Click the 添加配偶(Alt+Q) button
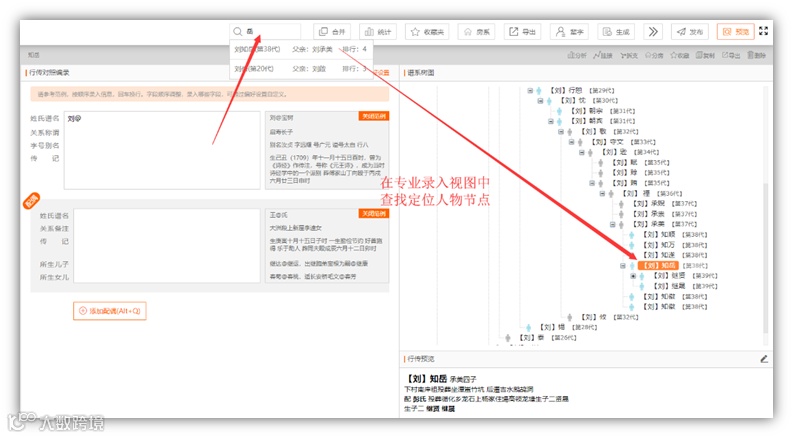The height and width of the screenshot is (438, 793). (110, 311)
